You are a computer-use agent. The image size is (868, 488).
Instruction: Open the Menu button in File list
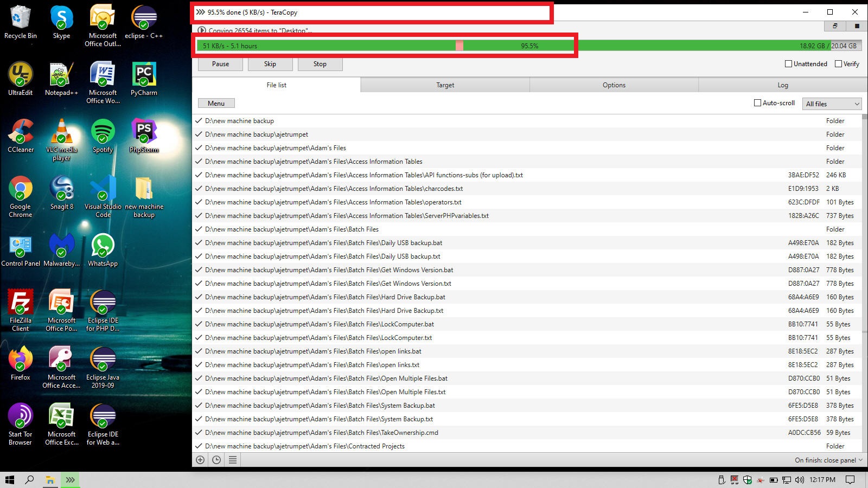tap(216, 104)
